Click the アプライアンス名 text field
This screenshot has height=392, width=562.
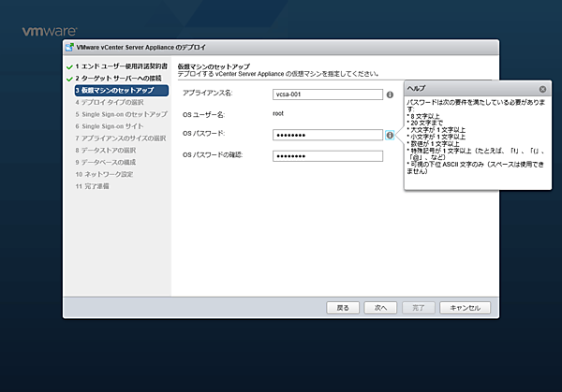(329, 94)
